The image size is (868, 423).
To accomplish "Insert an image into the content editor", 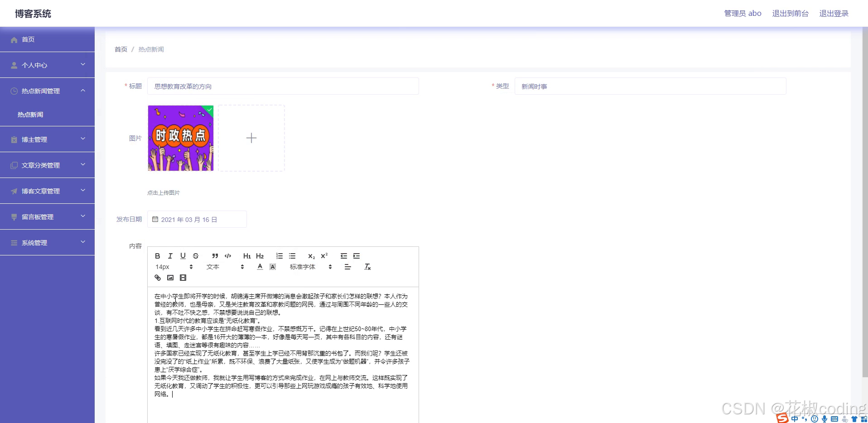I will 170,277.
